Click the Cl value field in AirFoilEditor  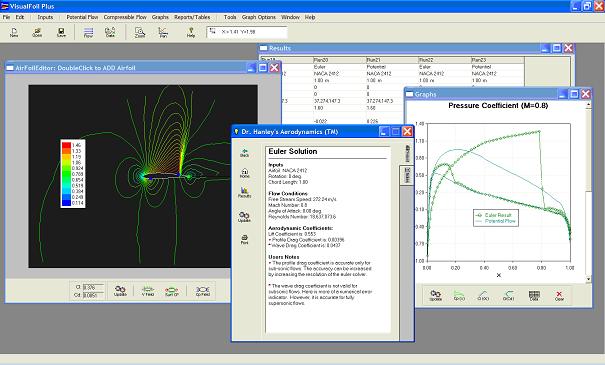(x=93, y=287)
